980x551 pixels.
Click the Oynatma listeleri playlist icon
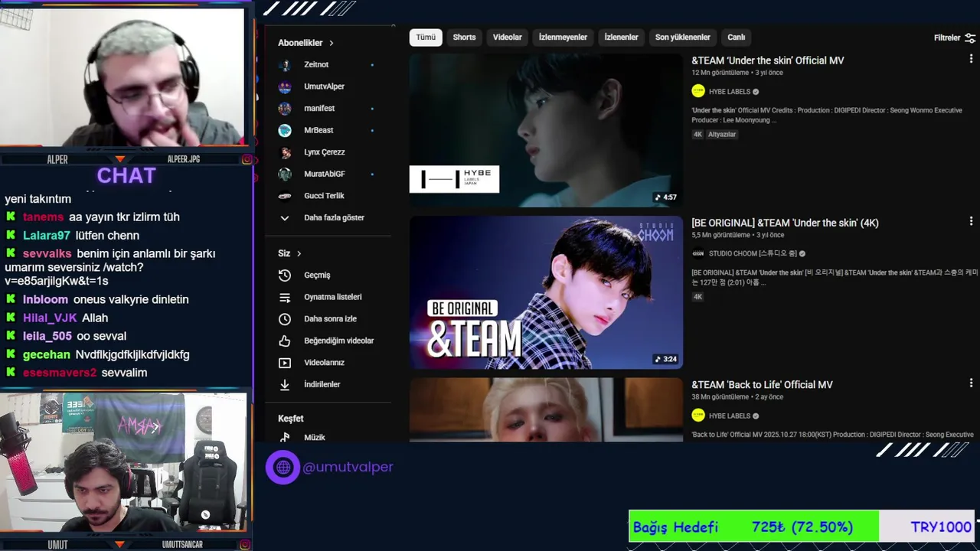point(285,297)
